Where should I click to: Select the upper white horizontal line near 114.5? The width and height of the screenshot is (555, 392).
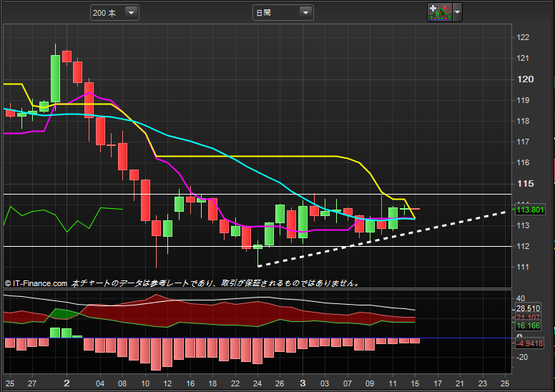[x=257, y=194]
